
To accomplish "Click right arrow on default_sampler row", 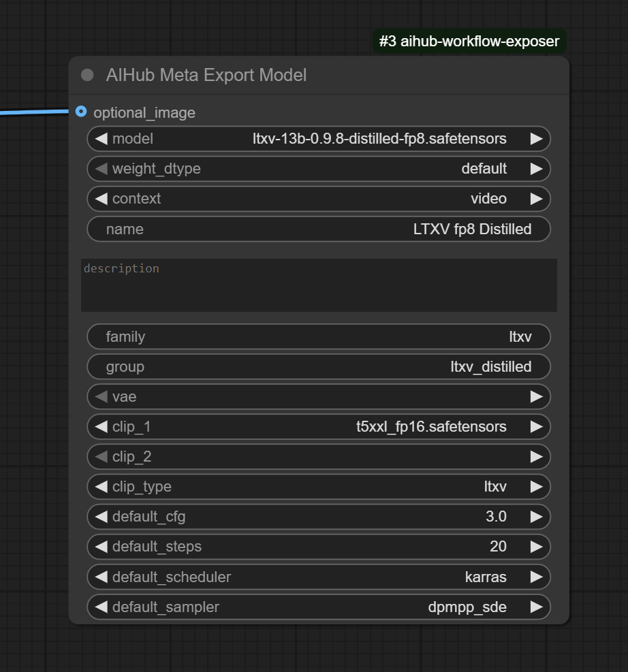I will (536, 607).
